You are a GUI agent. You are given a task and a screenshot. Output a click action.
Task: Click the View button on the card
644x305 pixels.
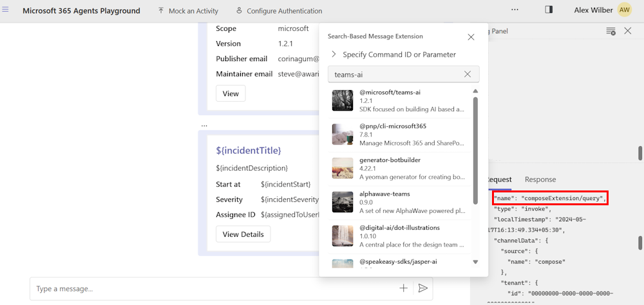pyautogui.click(x=231, y=93)
